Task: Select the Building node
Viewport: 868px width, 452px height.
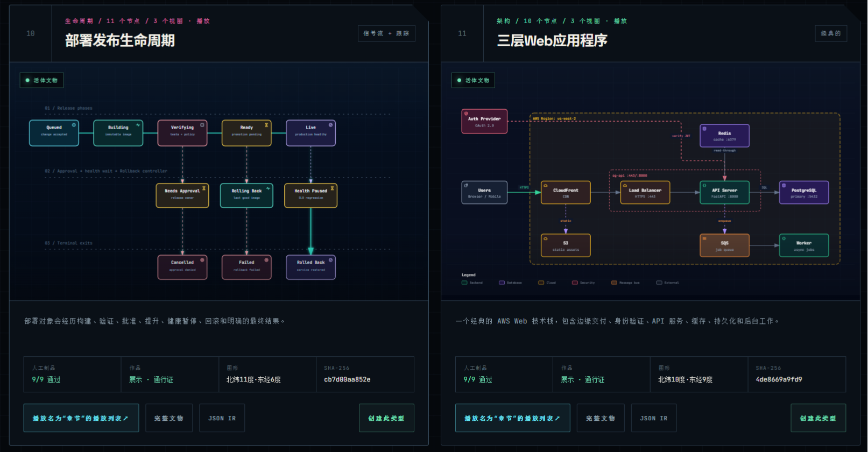Action: 118,133
